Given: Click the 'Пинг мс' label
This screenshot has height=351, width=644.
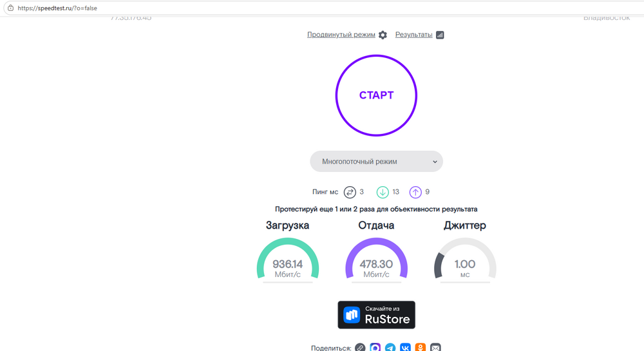Looking at the screenshot, I should click(325, 192).
